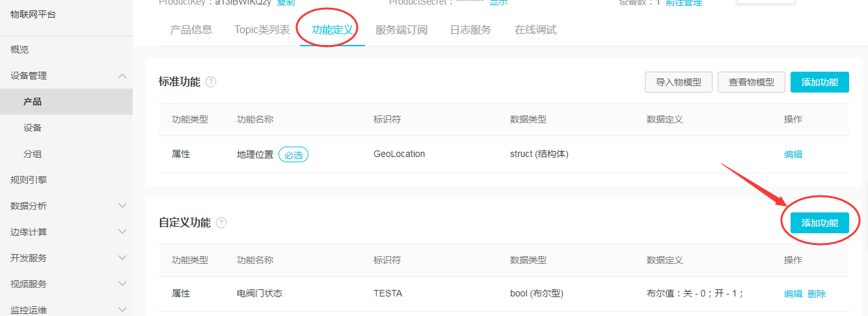
Task: Expand the 数据分析 sidebar menu
Action: click(x=122, y=206)
